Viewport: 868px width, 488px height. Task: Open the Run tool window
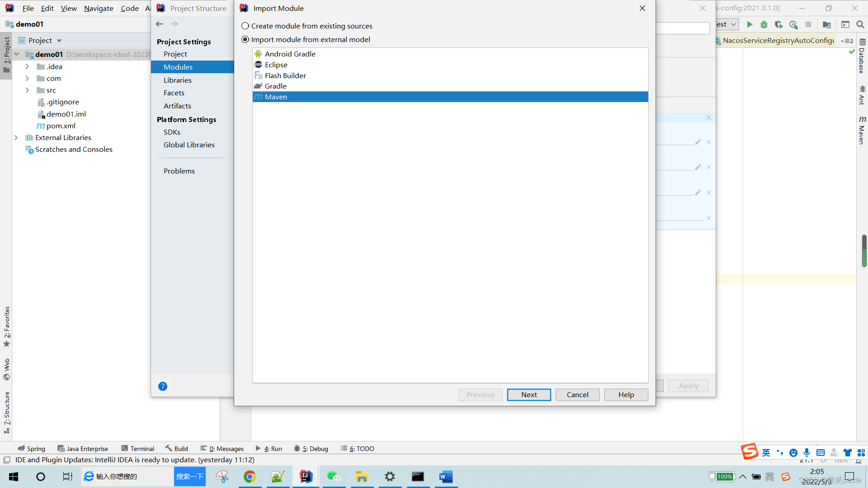pyautogui.click(x=269, y=448)
